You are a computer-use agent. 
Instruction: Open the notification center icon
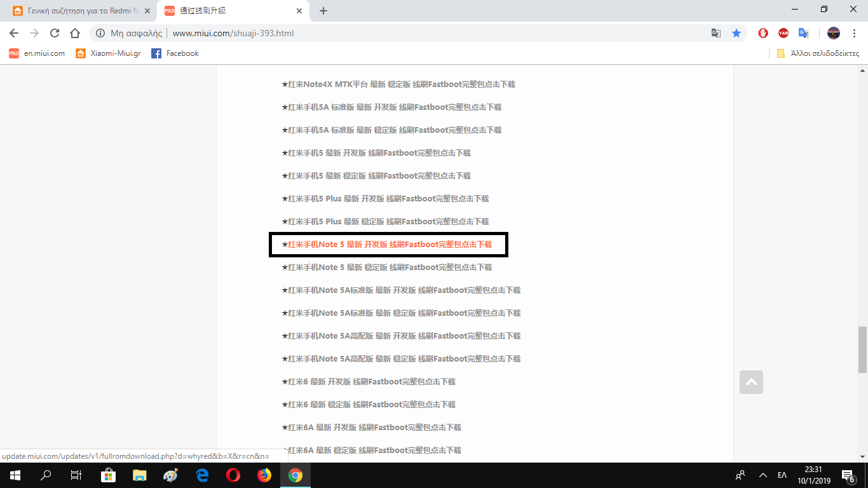[x=848, y=475]
